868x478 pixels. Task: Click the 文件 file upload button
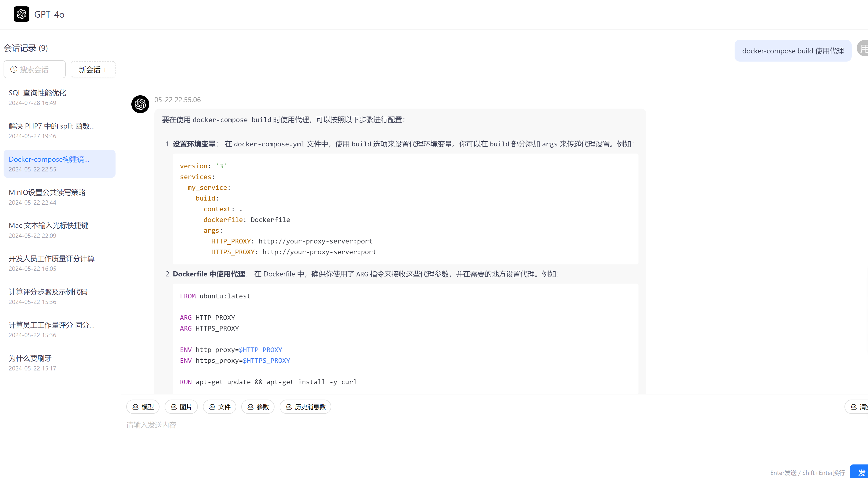pyautogui.click(x=220, y=406)
